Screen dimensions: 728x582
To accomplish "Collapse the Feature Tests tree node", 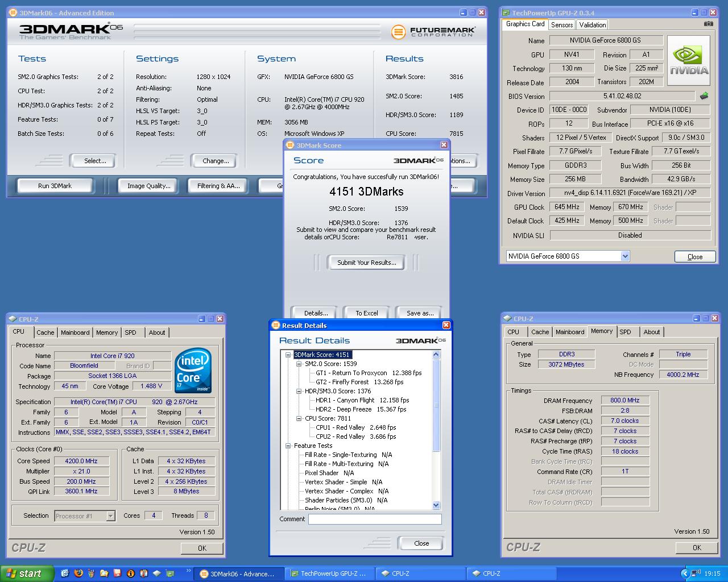I will coord(288,446).
